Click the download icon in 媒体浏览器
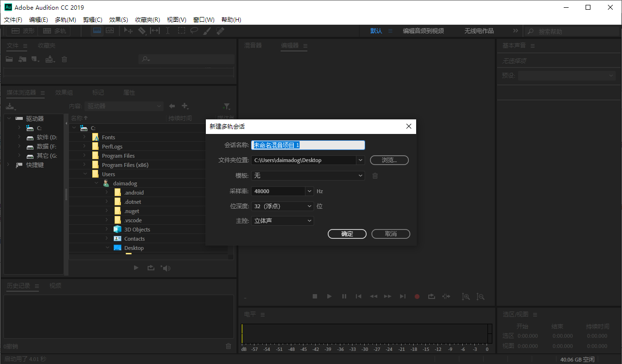This screenshot has height=364, width=622. click(10, 106)
